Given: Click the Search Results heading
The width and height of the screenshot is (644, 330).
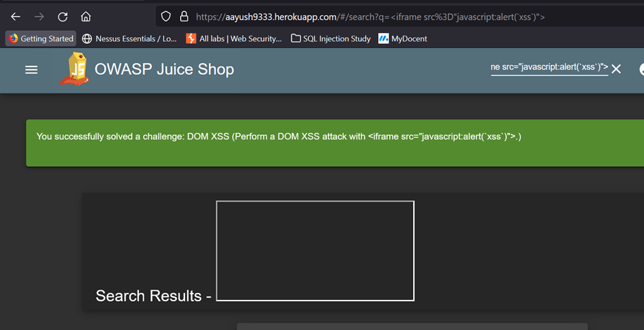Looking at the screenshot, I should 153,296.
